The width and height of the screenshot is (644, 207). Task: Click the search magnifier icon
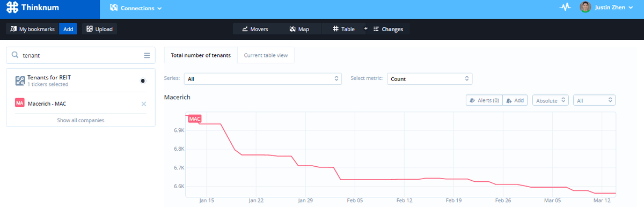point(14,55)
